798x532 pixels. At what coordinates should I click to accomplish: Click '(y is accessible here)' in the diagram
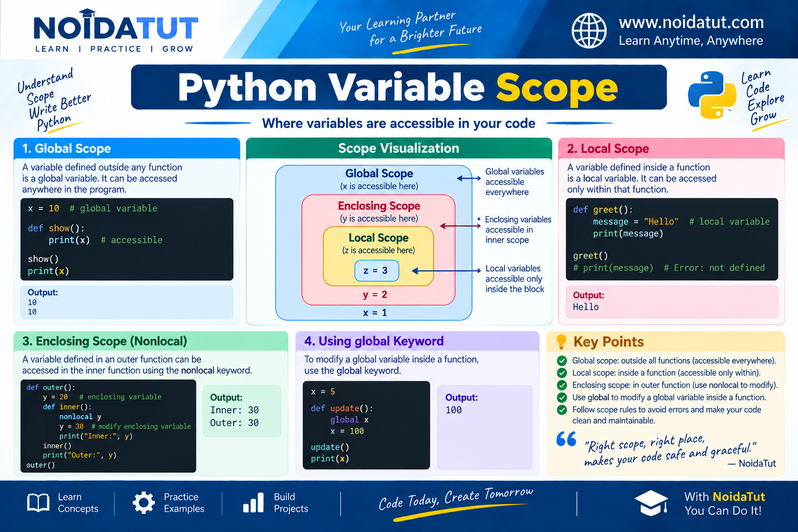379,218
